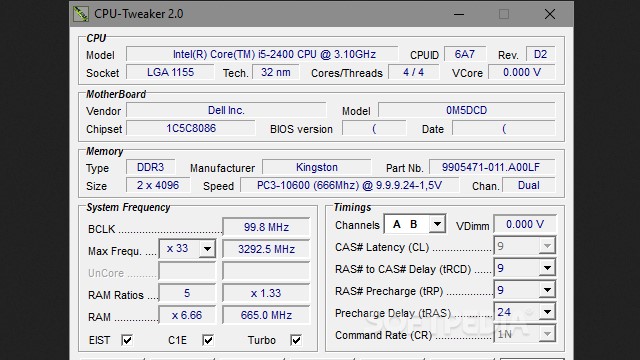Click the Cores/Threads value 4 / 4
Image resolution: width=640 pixels, height=360 pixels.
point(413,72)
